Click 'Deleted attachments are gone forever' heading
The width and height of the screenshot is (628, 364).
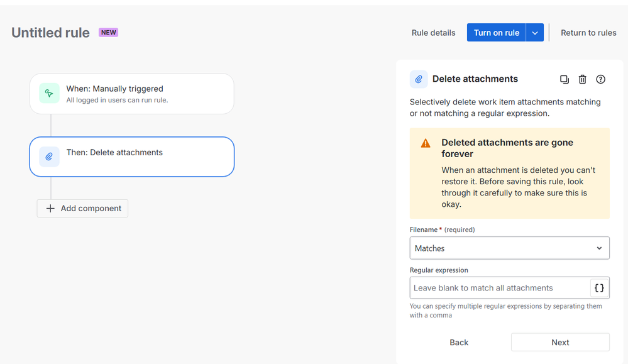507,148
